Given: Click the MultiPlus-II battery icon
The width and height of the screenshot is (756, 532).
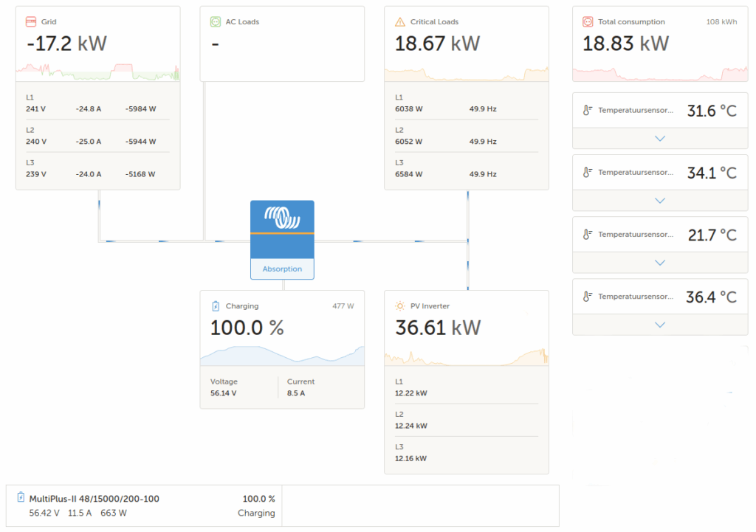Looking at the screenshot, I should click(21, 498).
